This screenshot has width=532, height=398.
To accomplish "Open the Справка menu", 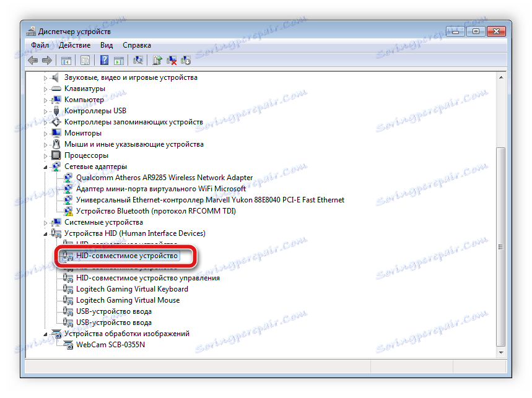I will pyautogui.click(x=137, y=45).
